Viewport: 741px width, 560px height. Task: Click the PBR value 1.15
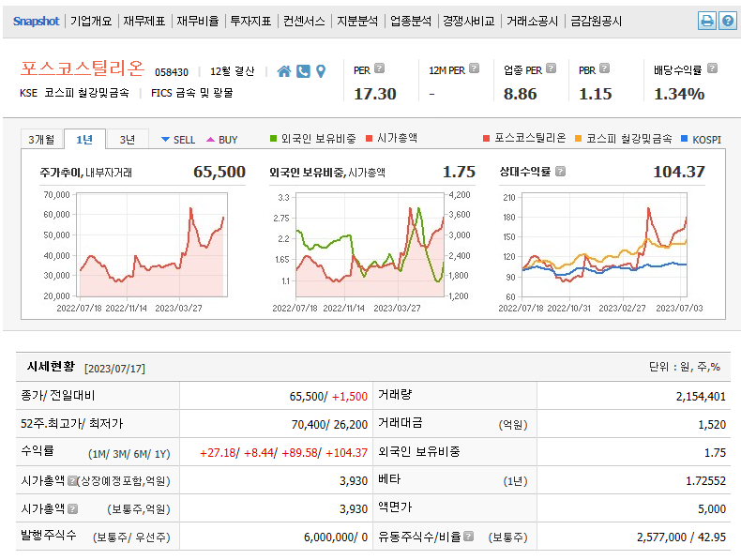[x=596, y=94]
